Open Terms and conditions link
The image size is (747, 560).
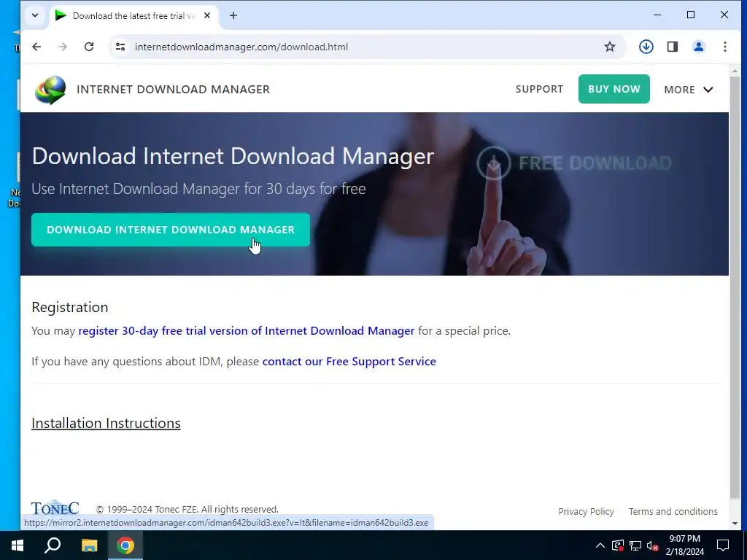click(673, 511)
